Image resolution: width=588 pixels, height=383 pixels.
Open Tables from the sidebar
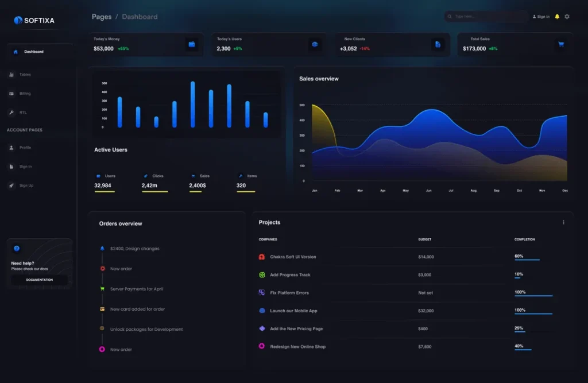(x=25, y=75)
